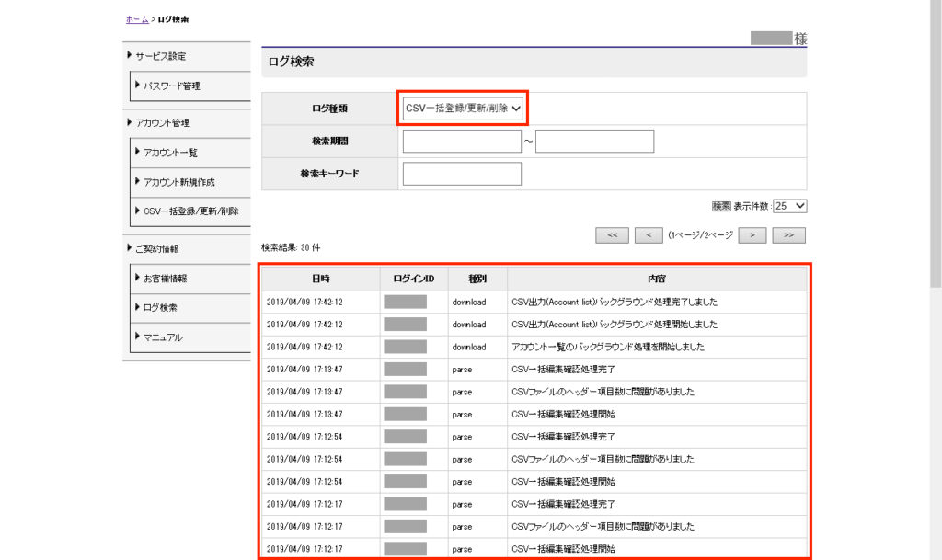Open パスワード管理 in the sidebar
942x560 pixels.
(x=172, y=86)
